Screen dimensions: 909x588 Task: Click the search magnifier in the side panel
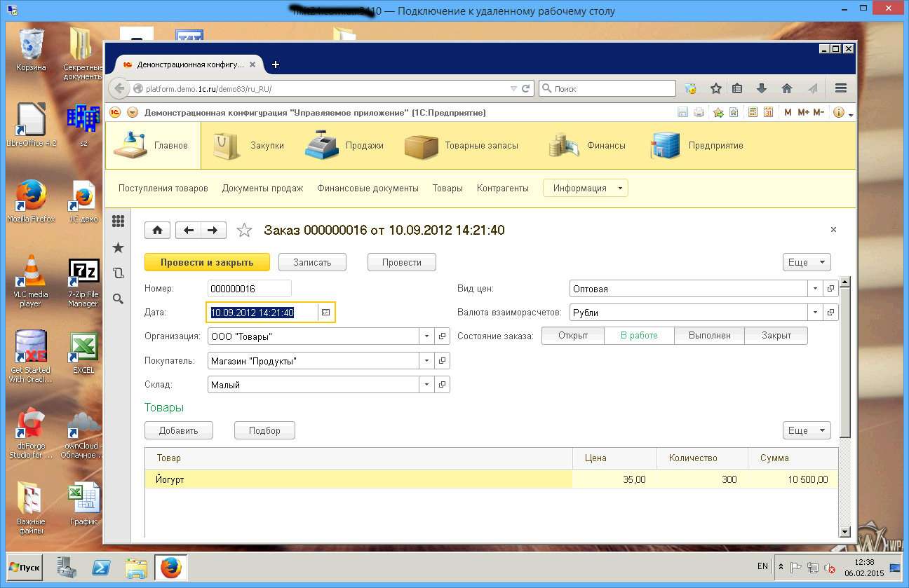pos(118,299)
